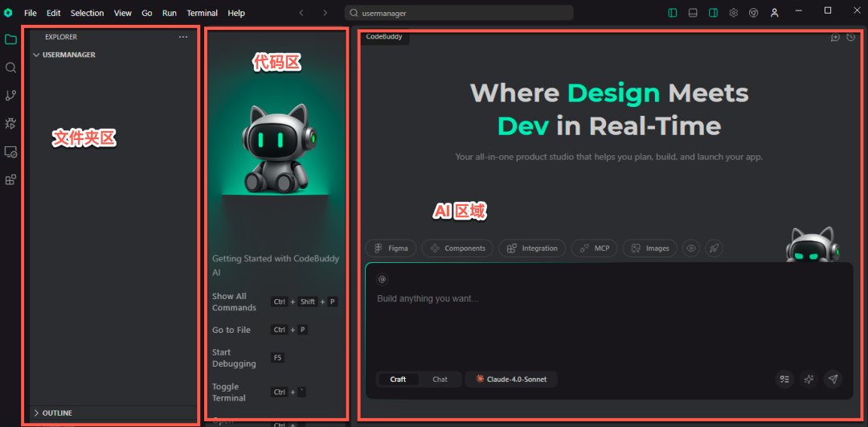Toggle the secondary side bar layout icon

pyautogui.click(x=713, y=13)
